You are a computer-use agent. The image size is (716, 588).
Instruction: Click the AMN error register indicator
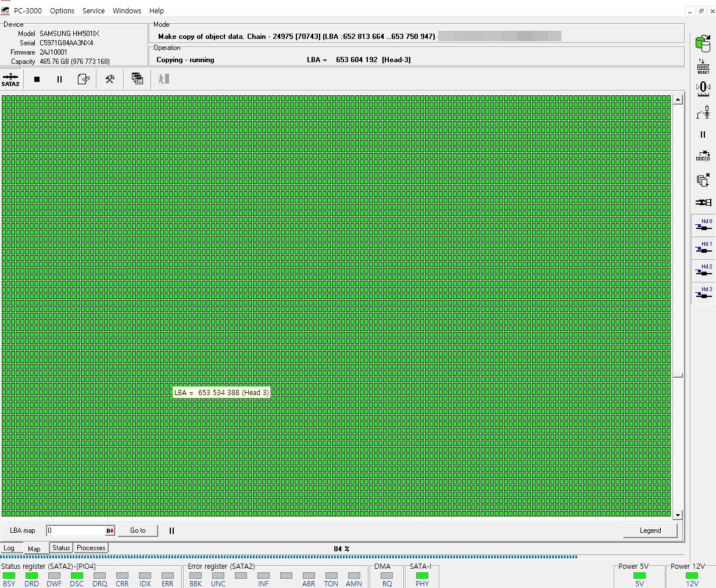(354, 576)
